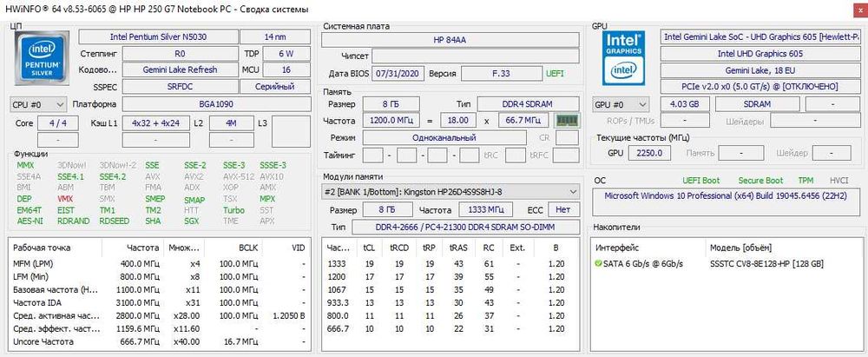Click the module frequency 1333 МГц field

coord(486,210)
